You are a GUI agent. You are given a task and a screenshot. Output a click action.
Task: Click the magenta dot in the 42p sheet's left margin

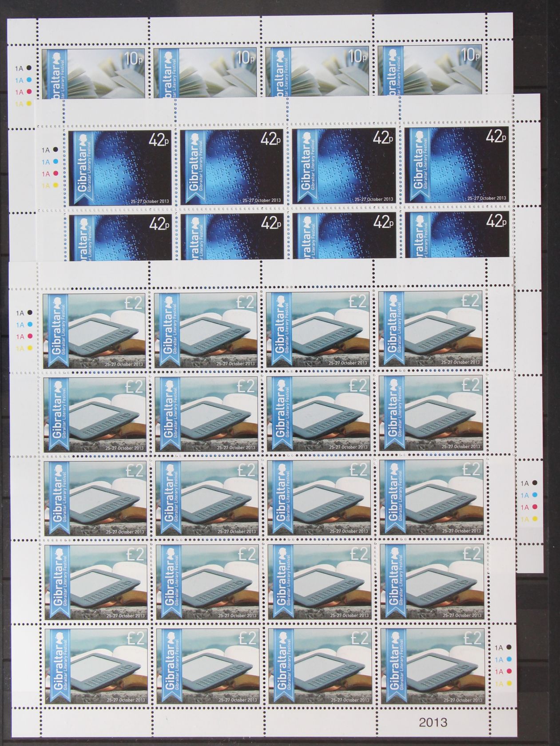pyautogui.click(x=56, y=174)
